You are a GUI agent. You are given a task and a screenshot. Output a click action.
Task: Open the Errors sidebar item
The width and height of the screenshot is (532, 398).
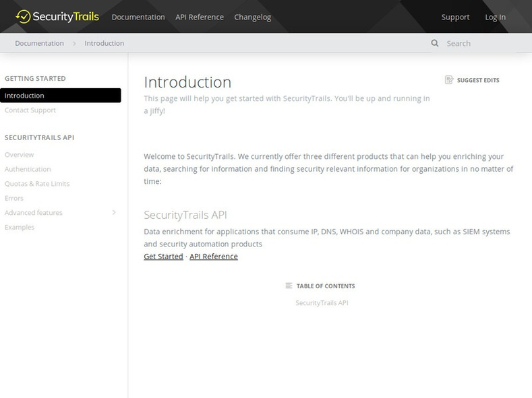[x=14, y=198]
